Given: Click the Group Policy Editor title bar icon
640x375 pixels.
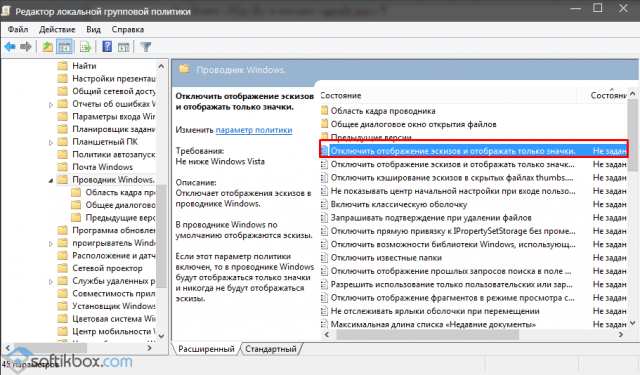Looking at the screenshot, I should 6,11.
